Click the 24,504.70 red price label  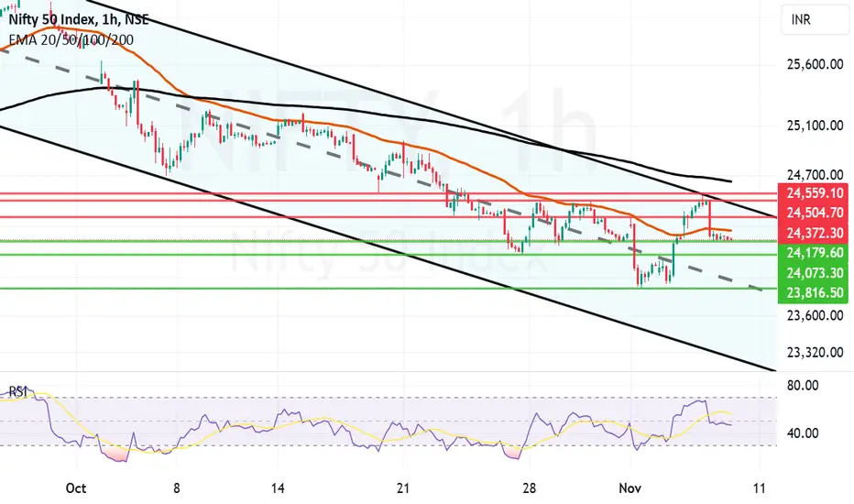point(815,213)
